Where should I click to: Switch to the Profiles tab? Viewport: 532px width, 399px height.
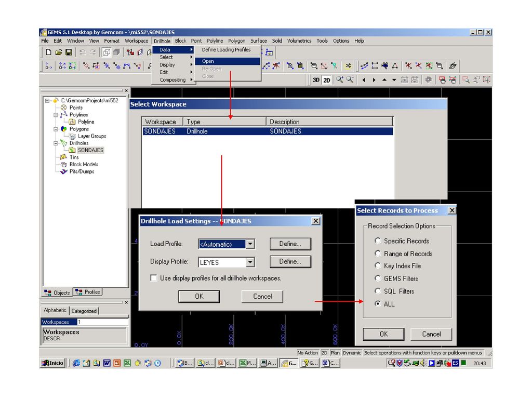88,292
